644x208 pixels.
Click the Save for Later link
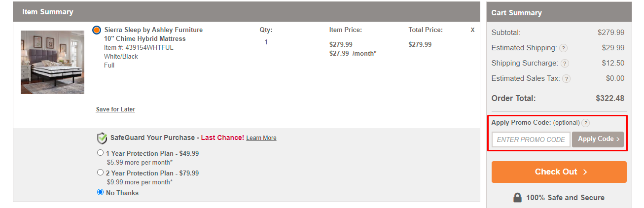[115, 109]
